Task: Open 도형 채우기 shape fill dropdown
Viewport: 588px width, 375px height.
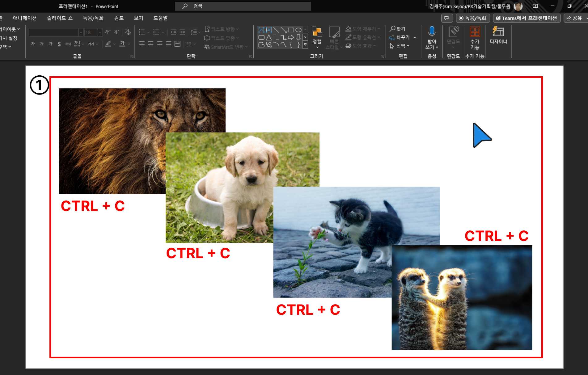Action: pos(363,29)
